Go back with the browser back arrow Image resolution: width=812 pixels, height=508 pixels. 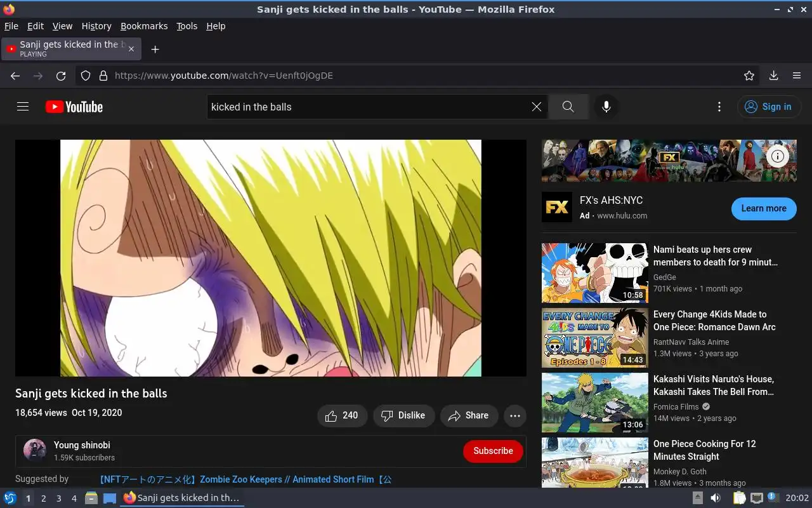[x=15, y=76]
